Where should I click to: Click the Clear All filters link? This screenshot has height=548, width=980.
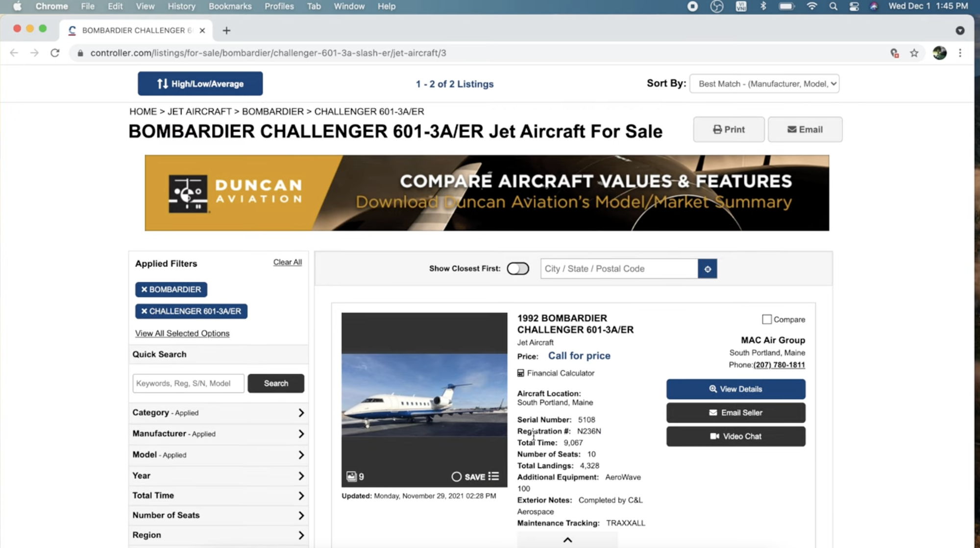point(287,262)
